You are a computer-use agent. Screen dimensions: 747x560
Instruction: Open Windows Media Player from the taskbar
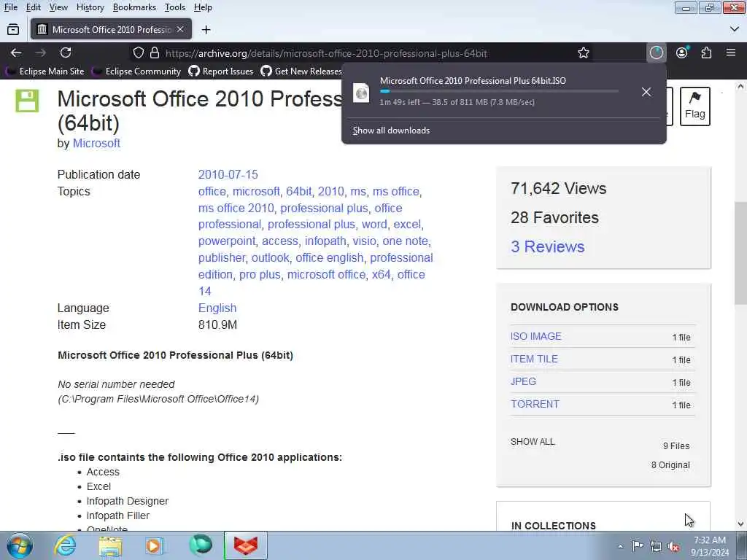(x=155, y=545)
